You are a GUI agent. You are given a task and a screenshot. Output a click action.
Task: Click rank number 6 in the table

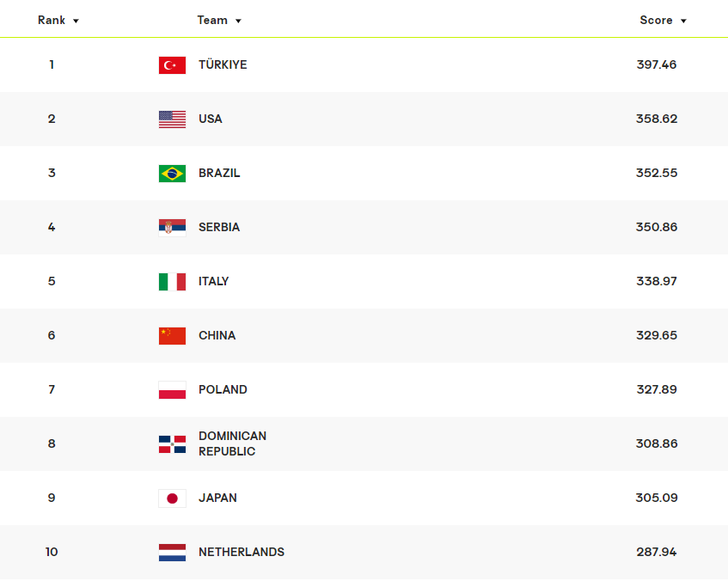(x=52, y=336)
